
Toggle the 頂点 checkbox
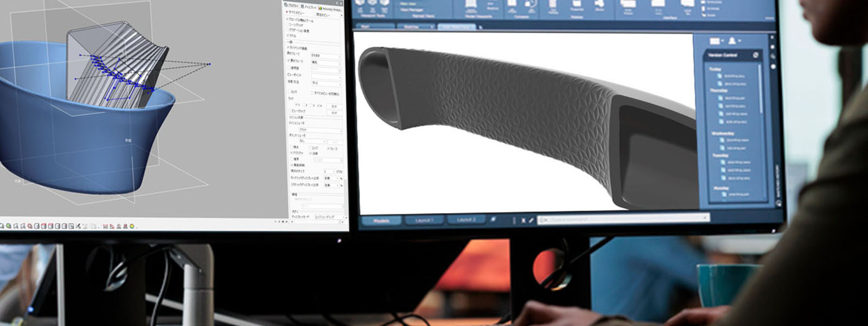click(x=291, y=147)
